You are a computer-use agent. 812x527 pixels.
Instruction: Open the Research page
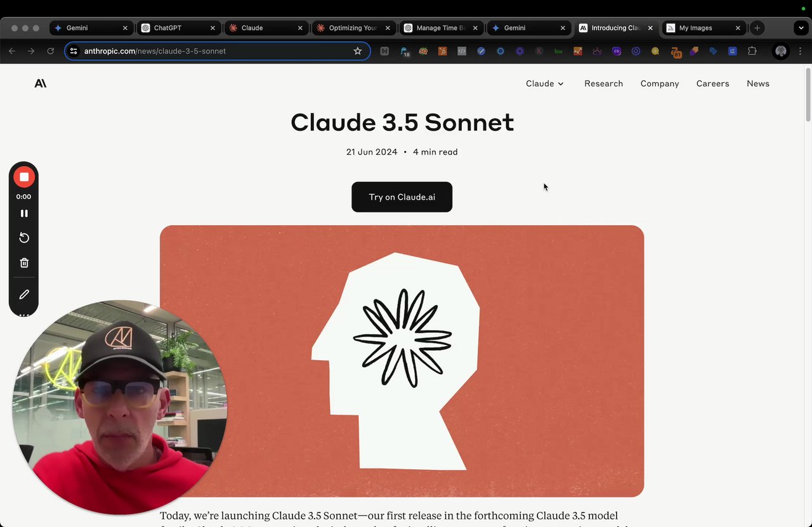603,84
